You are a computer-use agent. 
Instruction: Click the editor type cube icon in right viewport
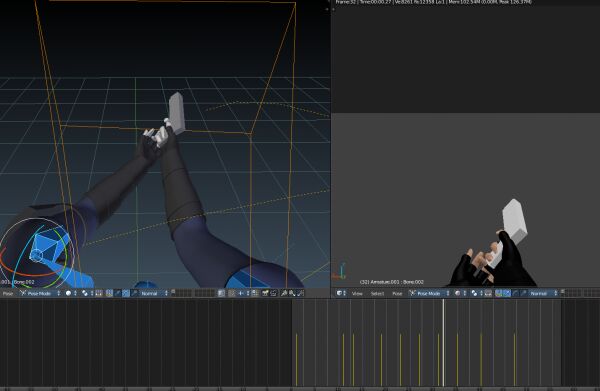tap(339, 293)
